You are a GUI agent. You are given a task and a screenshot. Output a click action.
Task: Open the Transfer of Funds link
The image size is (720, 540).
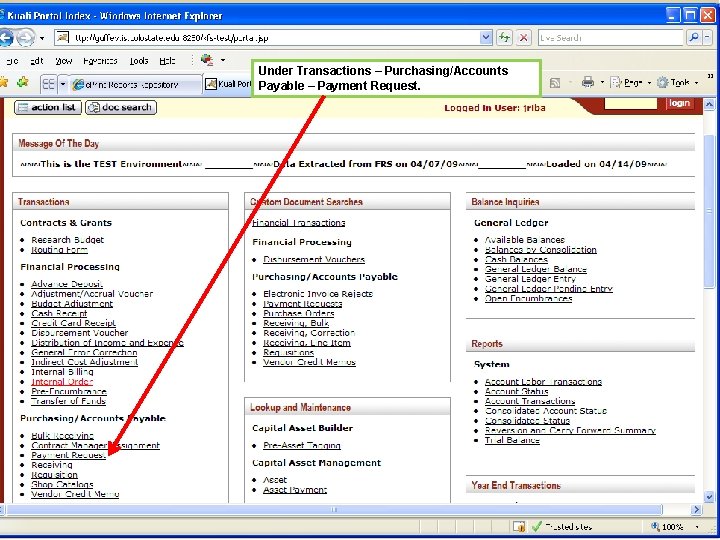click(68, 401)
